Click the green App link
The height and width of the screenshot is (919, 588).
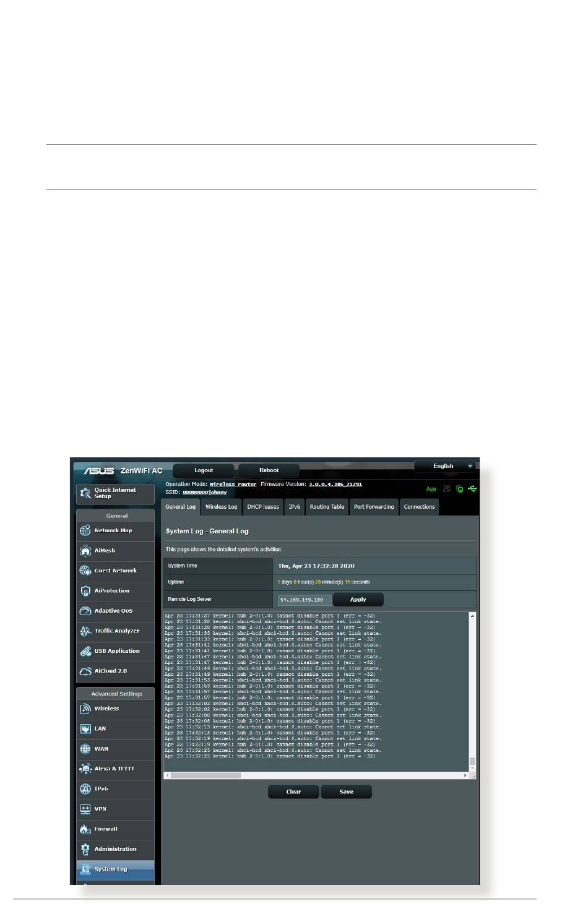(431, 489)
